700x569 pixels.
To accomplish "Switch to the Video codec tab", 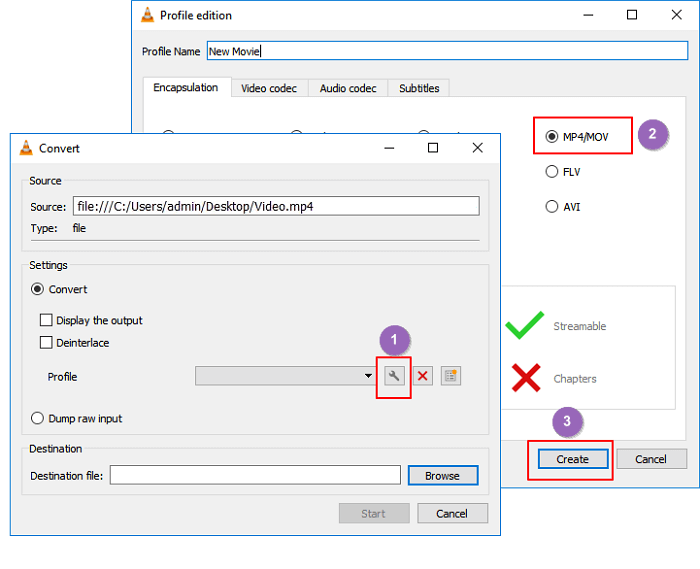I will (269, 88).
